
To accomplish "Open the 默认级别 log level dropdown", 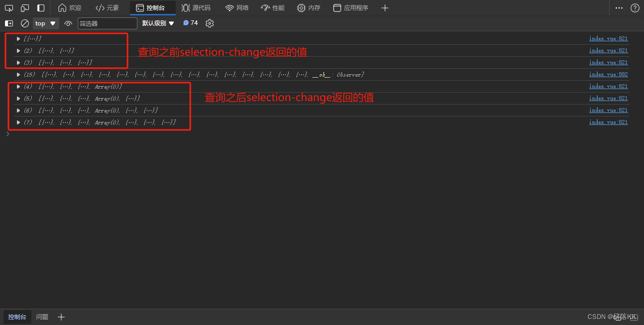I will coord(158,23).
